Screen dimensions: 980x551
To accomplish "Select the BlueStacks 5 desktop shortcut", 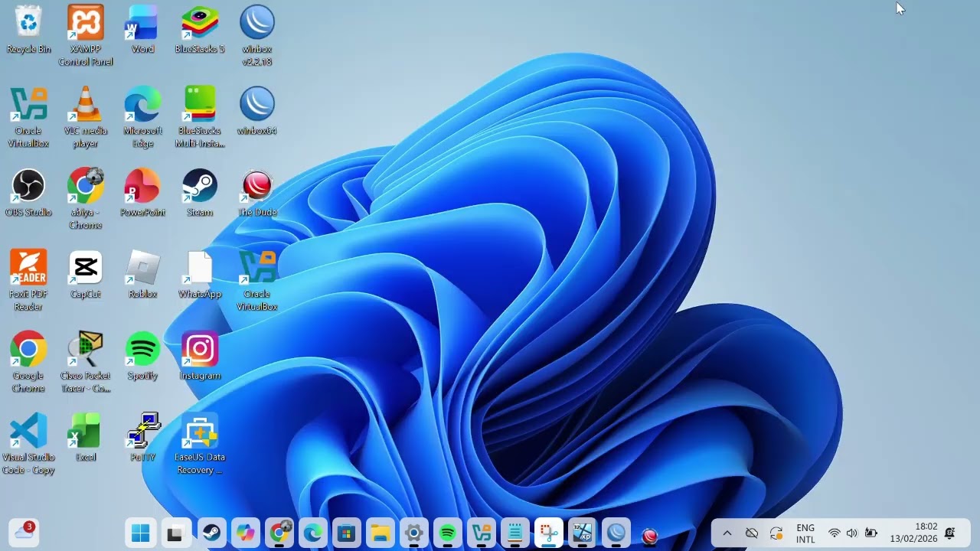I will point(200,30).
